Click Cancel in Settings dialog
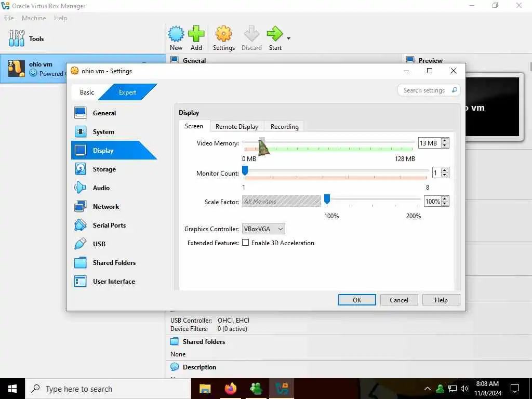The image size is (532, 399). click(x=399, y=300)
